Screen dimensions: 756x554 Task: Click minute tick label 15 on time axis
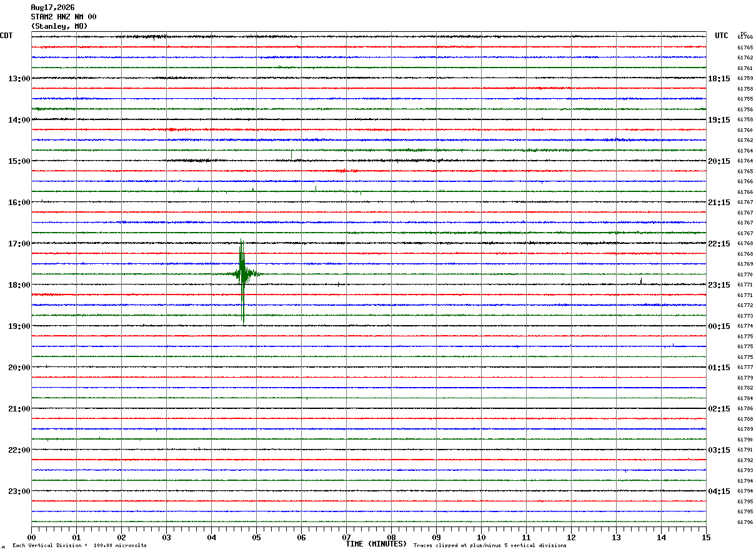(x=706, y=538)
